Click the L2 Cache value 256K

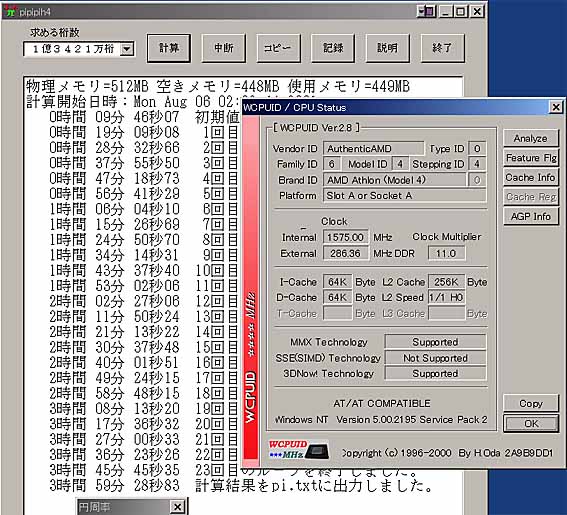[446, 282]
